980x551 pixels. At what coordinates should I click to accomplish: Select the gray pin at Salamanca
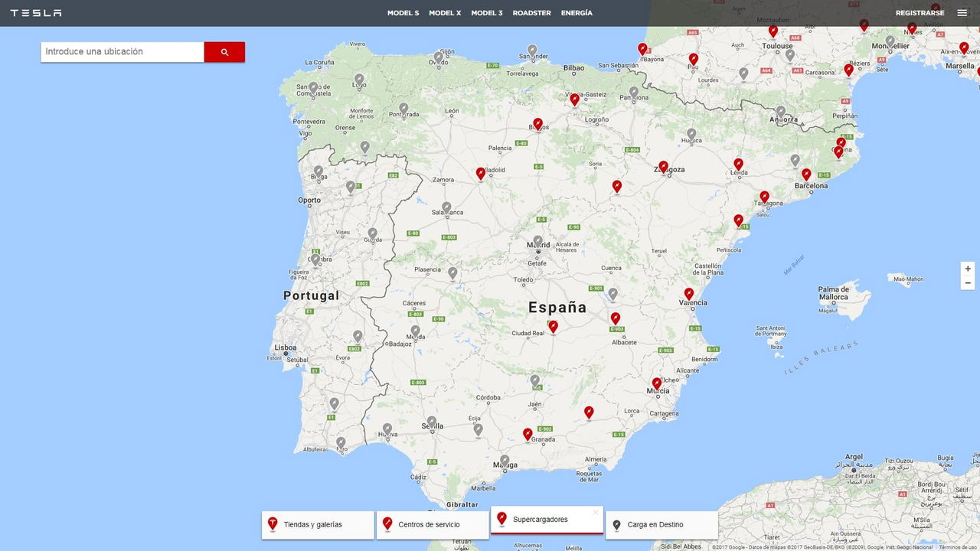coord(446,207)
